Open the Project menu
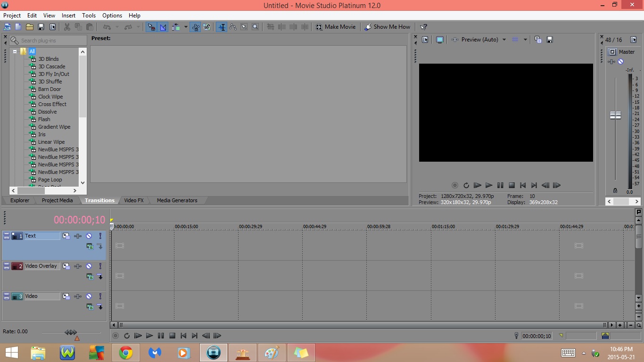Image resolution: width=644 pixels, height=362 pixels. (x=12, y=16)
